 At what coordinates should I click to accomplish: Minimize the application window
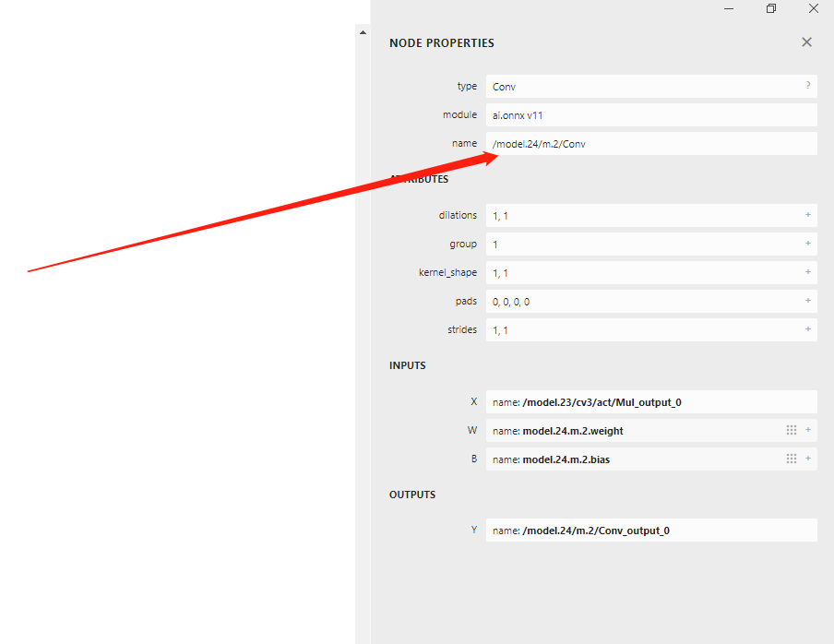(729, 8)
